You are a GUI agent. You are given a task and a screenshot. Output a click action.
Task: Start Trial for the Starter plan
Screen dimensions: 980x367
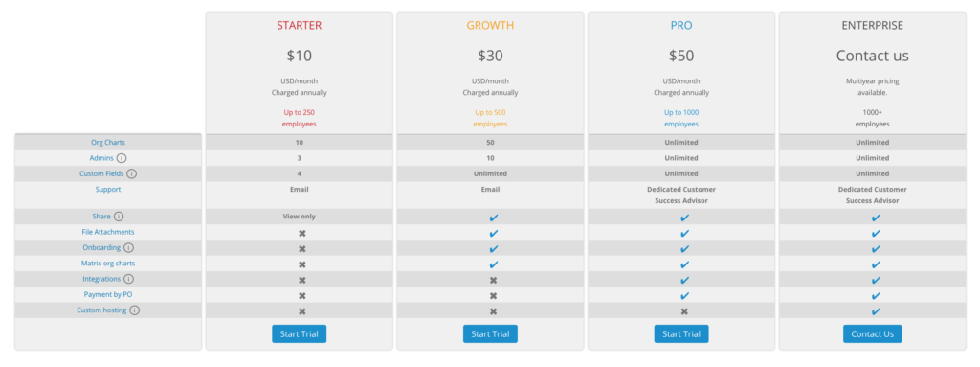coord(299,333)
